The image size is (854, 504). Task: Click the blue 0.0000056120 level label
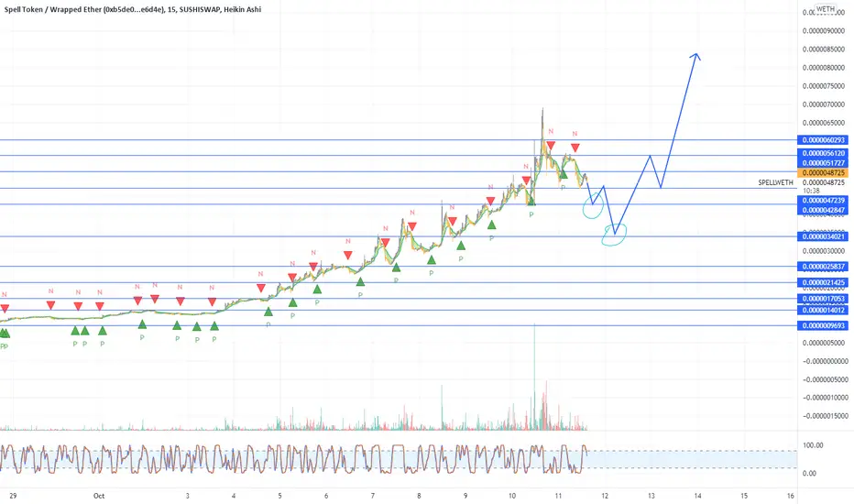tap(823, 154)
